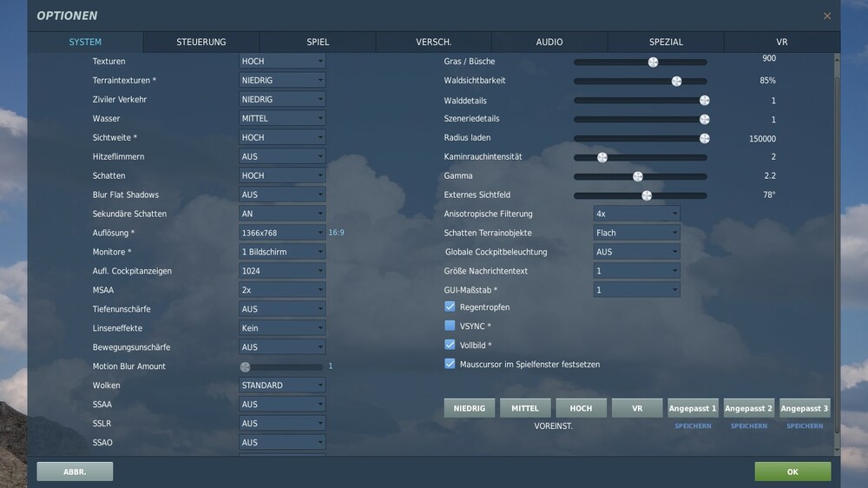Open Globale Cockpitbeleuchtung dropdown
The image size is (868, 488).
pos(636,252)
